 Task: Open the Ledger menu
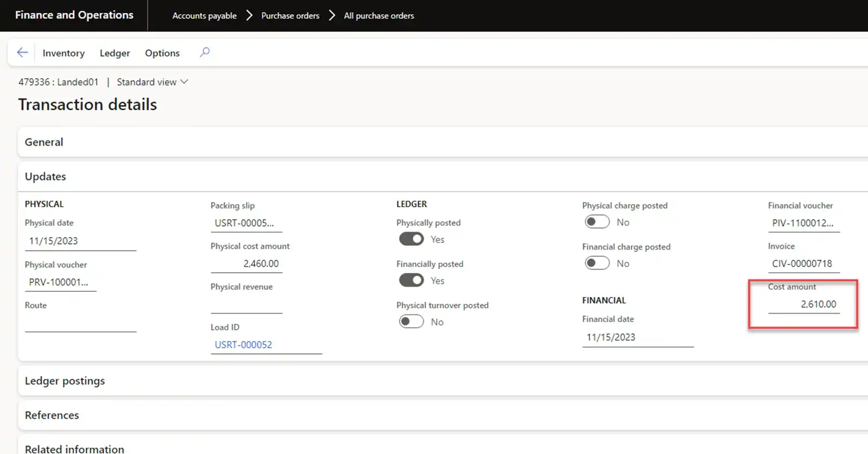click(114, 53)
